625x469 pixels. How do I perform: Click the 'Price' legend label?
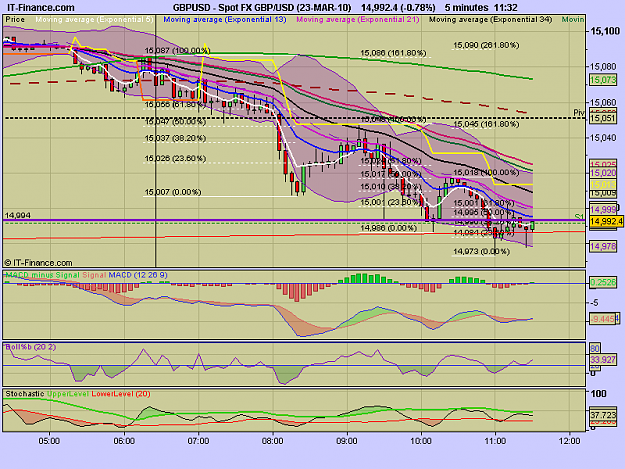15,19
